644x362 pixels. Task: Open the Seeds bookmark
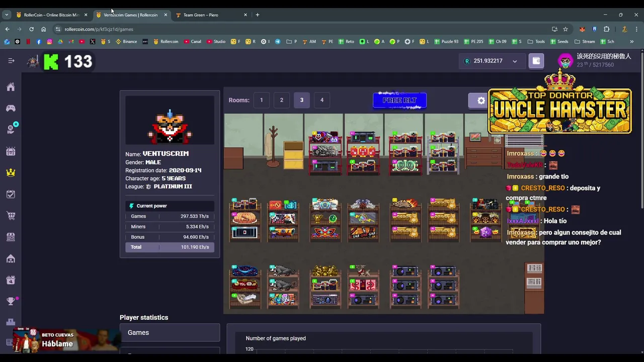pos(559,42)
